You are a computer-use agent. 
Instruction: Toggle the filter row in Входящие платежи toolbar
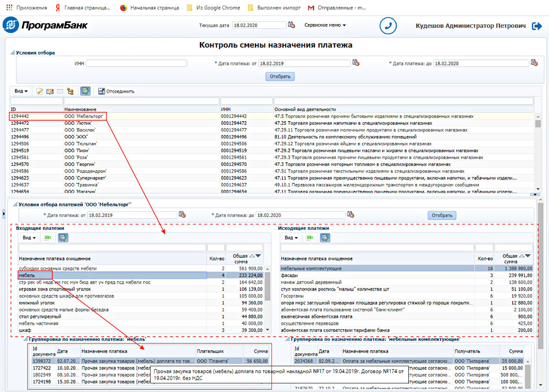coord(63,238)
